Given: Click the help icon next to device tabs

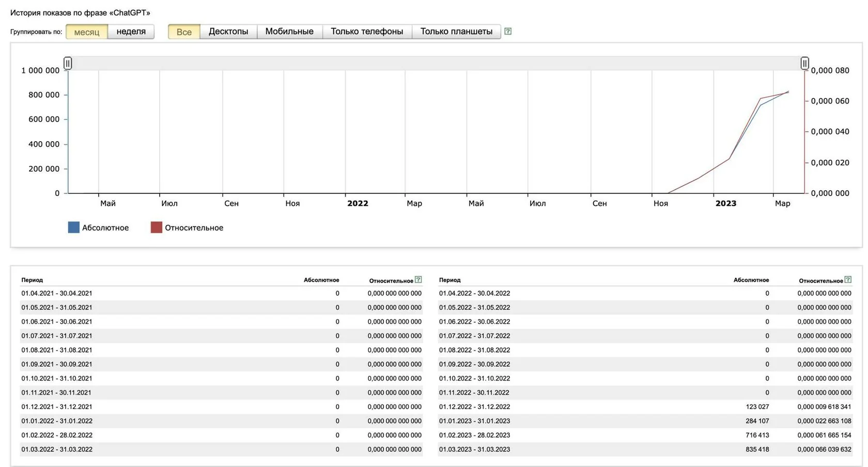Looking at the screenshot, I should (x=508, y=31).
